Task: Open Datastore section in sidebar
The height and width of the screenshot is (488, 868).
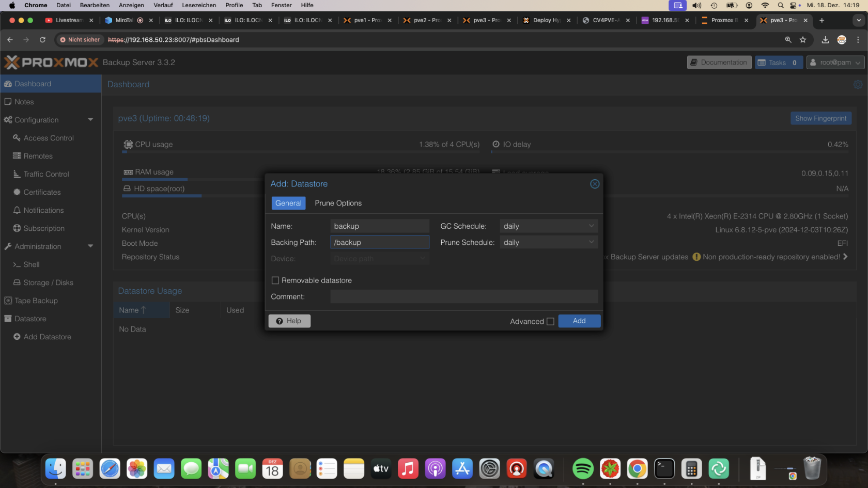Action: coord(51,319)
